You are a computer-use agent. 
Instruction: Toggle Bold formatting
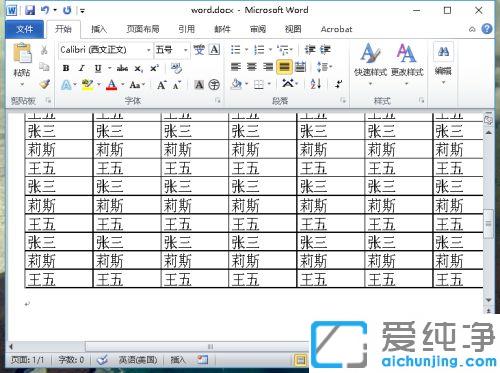66,68
